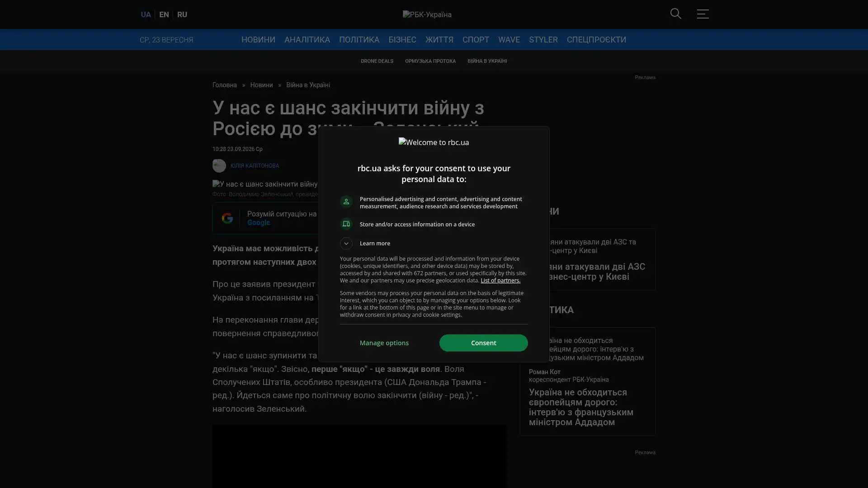Open the ЖИТТЯ menu section
The width and height of the screenshot is (868, 488).
click(439, 40)
